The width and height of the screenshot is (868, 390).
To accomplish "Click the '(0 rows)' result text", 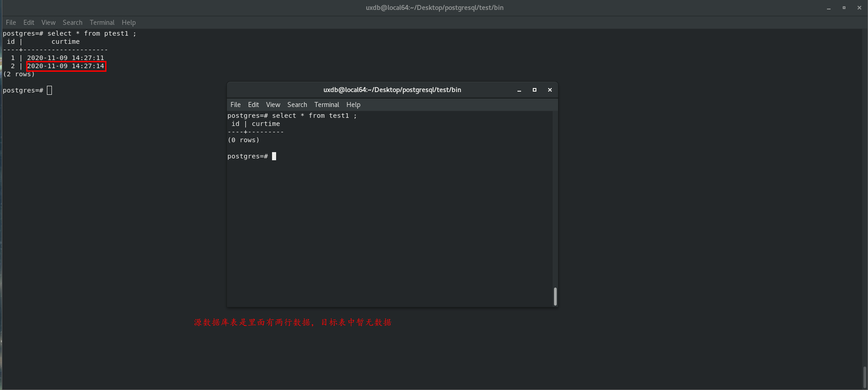I will click(244, 140).
